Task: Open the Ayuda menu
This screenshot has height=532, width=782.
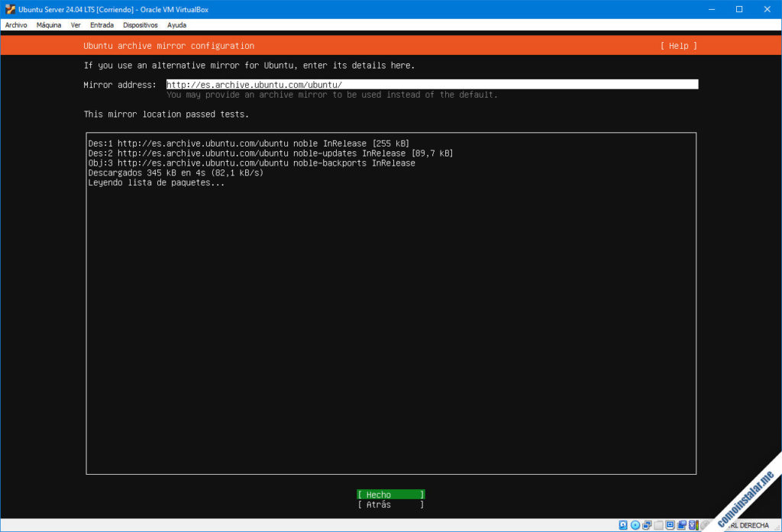Action: (176, 24)
